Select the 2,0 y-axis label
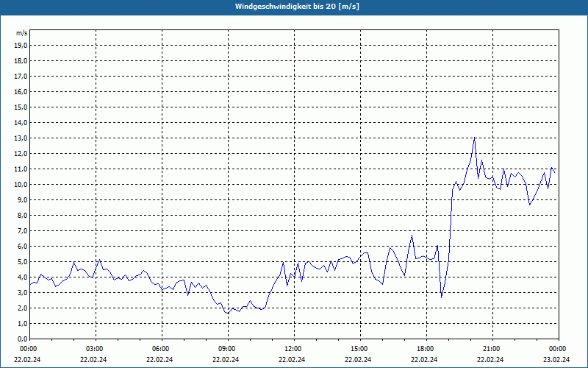The image size is (588, 368). click(22, 308)
